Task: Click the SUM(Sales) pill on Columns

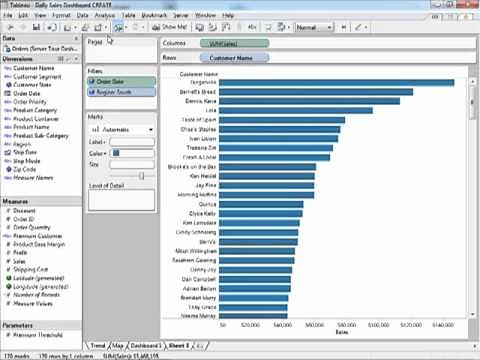Action: coord(234,43)
